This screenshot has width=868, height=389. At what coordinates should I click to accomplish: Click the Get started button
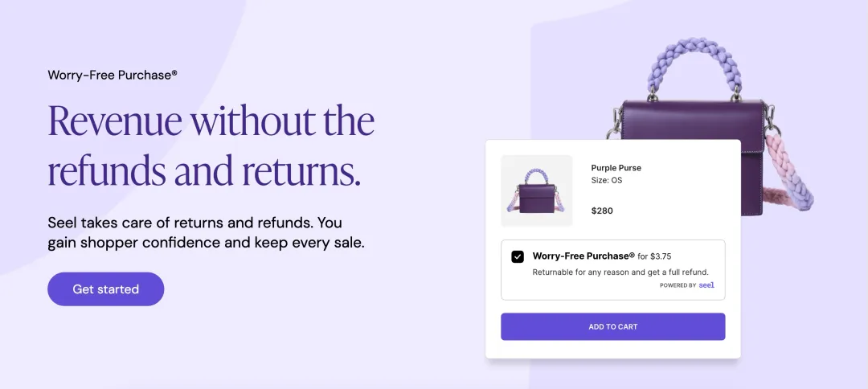click(105, 289)
